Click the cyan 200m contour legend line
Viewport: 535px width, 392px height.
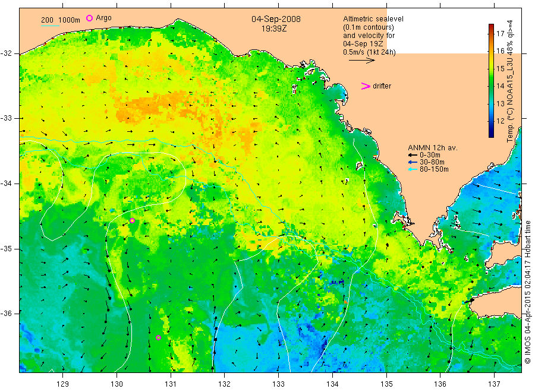click(50, 26)
